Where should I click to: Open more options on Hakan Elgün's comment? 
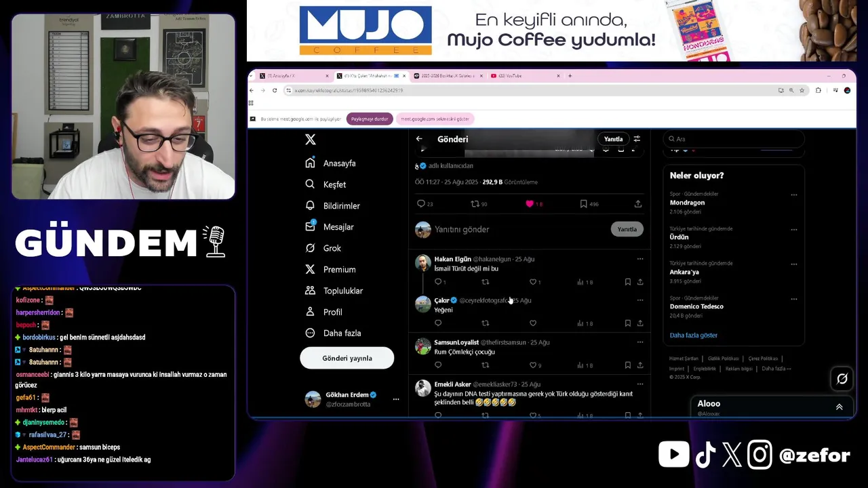640,259
